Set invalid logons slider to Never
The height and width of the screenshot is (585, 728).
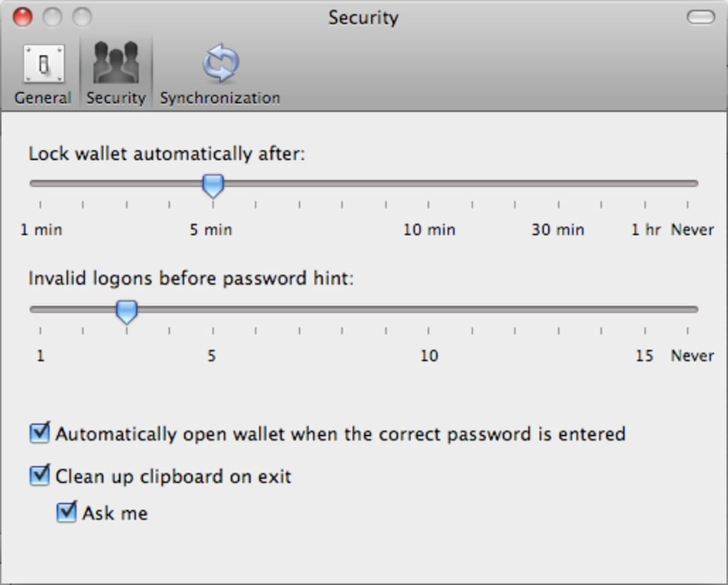click(688, 310)
